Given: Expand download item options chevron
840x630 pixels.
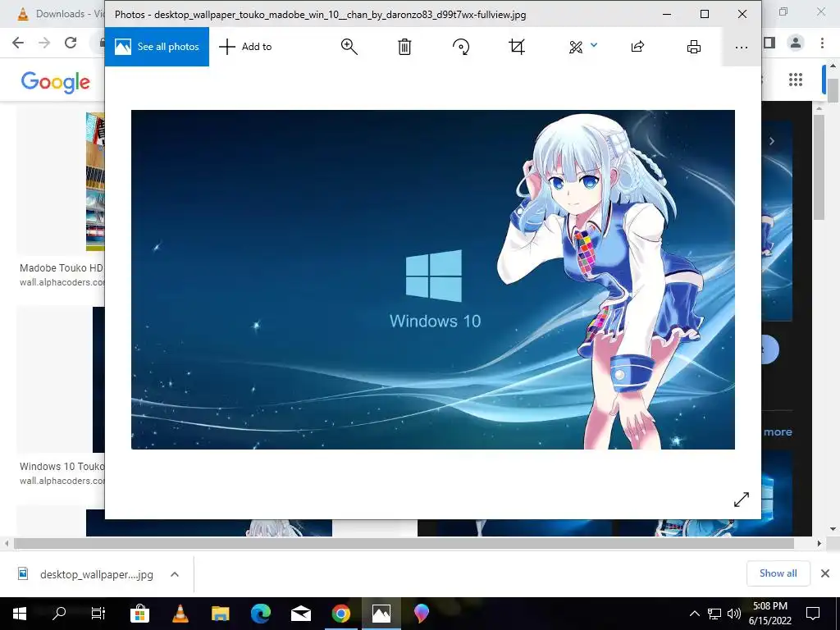Looking at the screenshot, I should pyautogui.click(x=175, y=574).
